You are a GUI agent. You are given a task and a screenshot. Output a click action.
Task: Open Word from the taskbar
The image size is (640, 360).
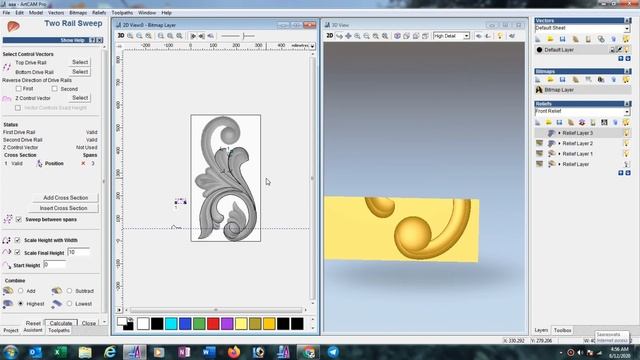(209, 352)
